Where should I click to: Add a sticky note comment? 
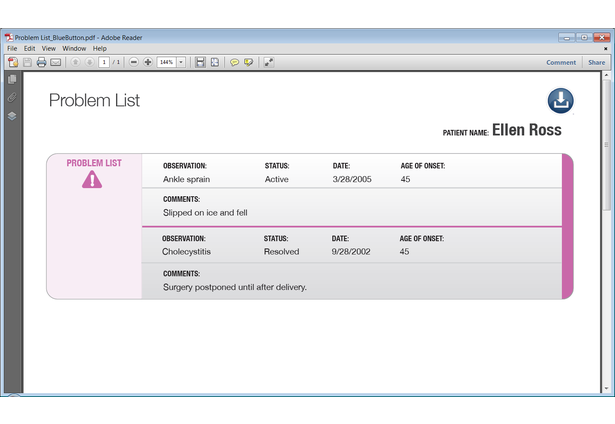point(234,62)
